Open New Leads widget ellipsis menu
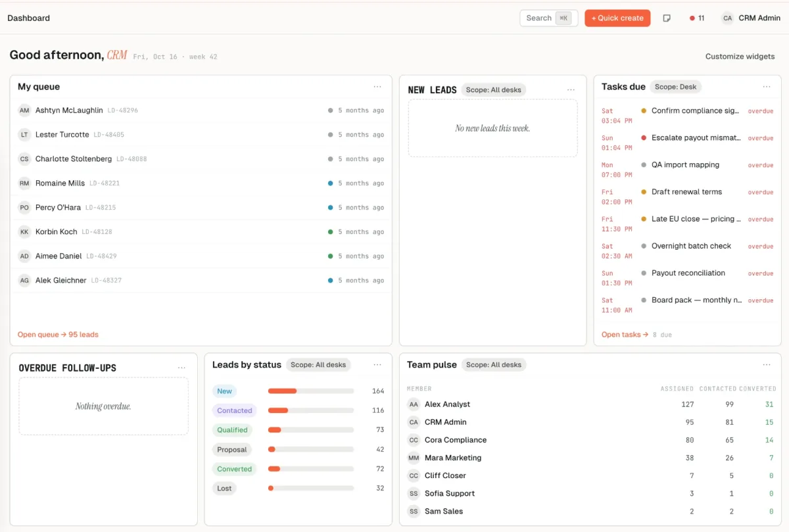The width and height of the screenshot is (789, 532). click(571, 90)
